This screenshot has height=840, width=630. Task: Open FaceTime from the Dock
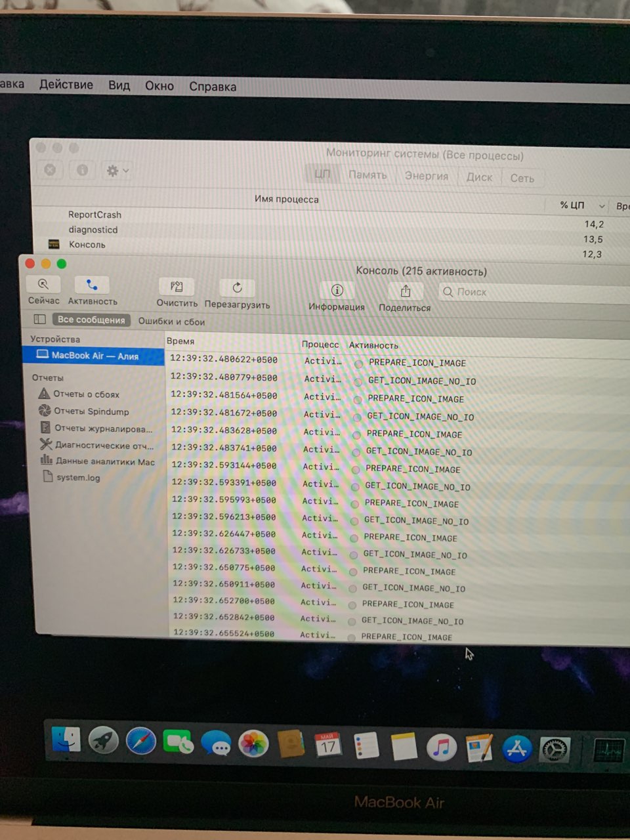point(178,743)
